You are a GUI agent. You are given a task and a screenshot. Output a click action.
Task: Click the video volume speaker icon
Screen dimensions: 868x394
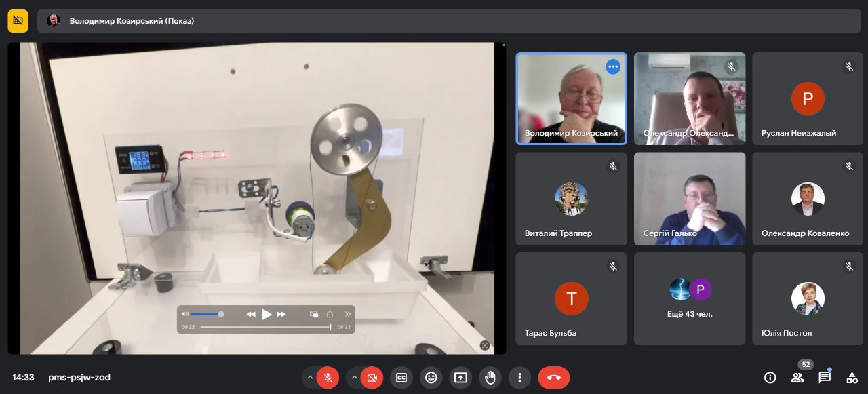184,314
